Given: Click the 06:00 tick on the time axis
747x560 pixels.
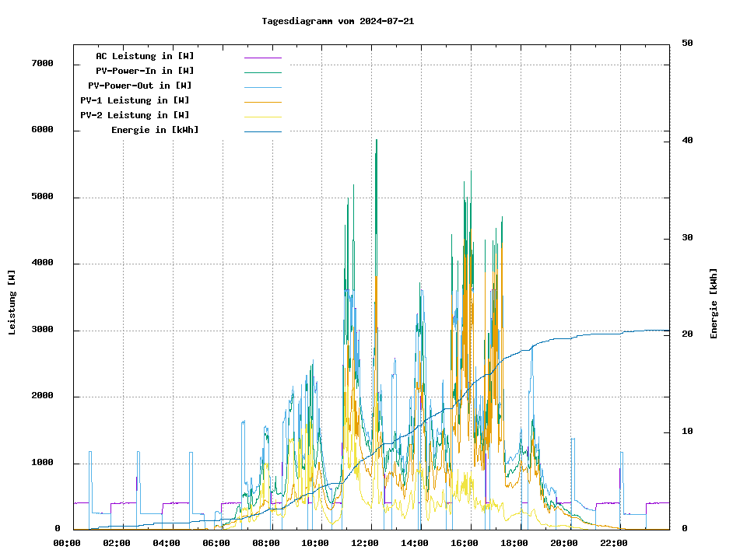Looking at the screenshot, I should coord(216,543).
